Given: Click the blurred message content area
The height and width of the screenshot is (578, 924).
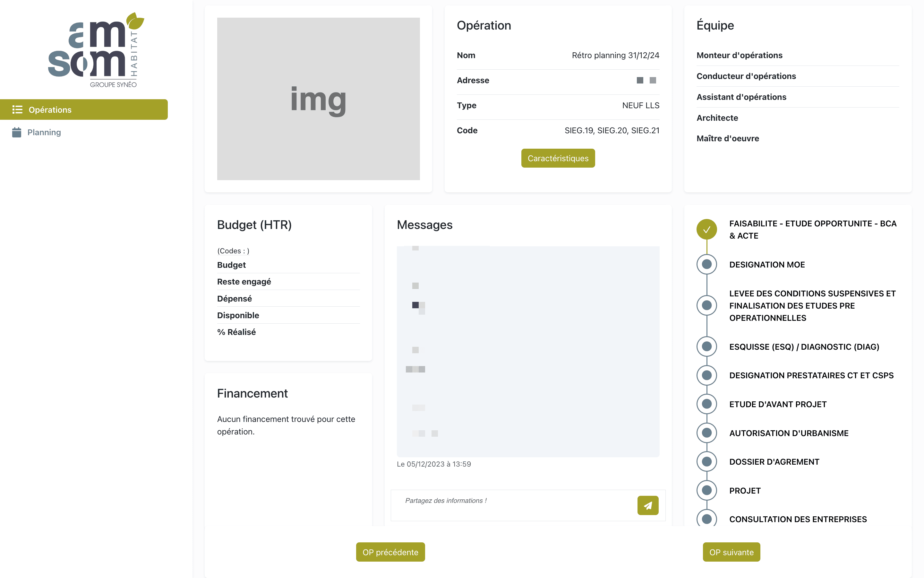Looking at the screenshot, I should (528, 351).
